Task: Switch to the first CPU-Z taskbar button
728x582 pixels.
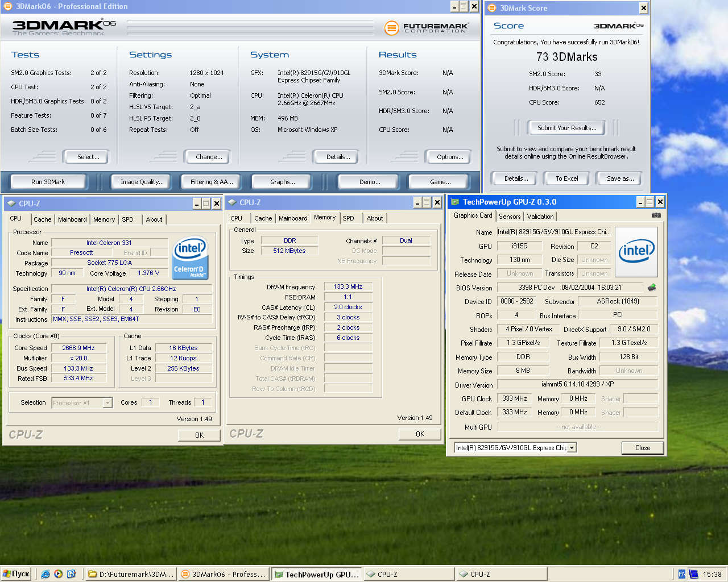Action: point(409,574)
